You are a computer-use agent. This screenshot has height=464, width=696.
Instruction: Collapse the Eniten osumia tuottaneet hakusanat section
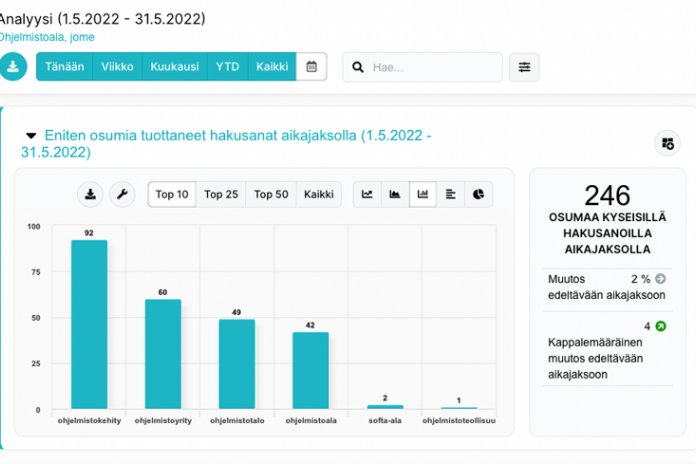(31, 135)
